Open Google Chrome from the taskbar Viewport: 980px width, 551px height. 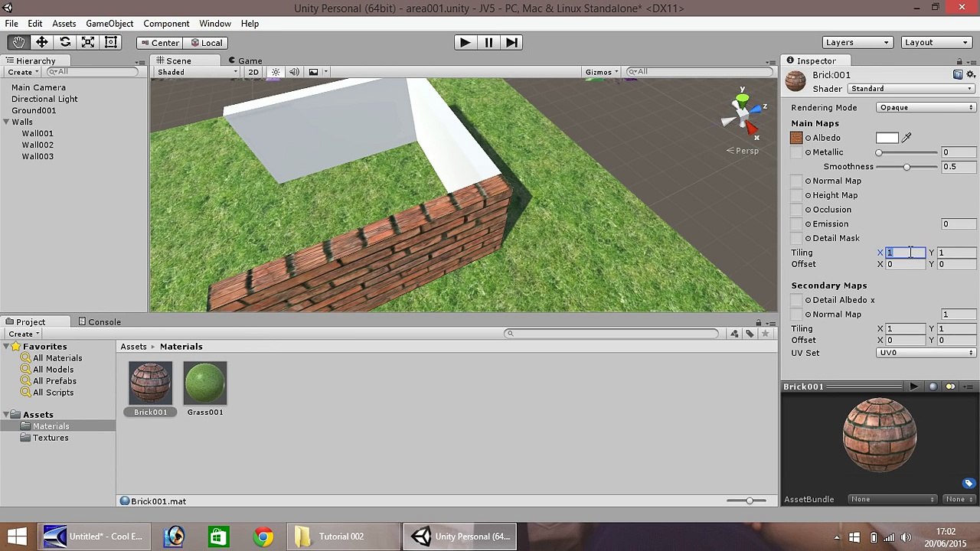[x=263, y=536]
